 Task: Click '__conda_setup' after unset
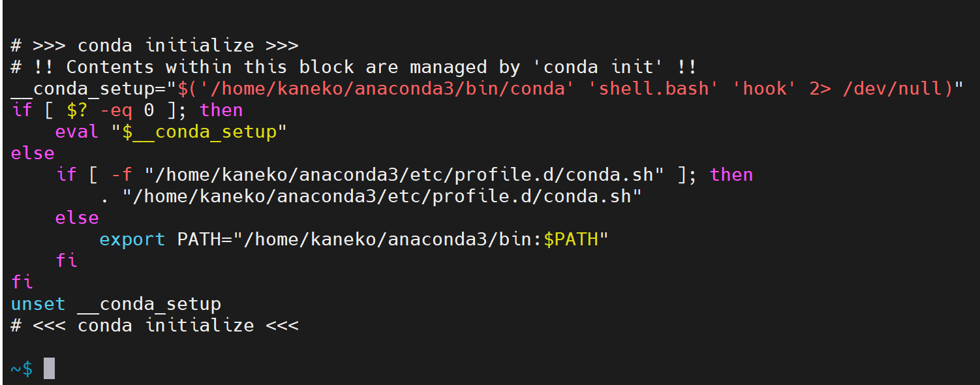(149, 305)
